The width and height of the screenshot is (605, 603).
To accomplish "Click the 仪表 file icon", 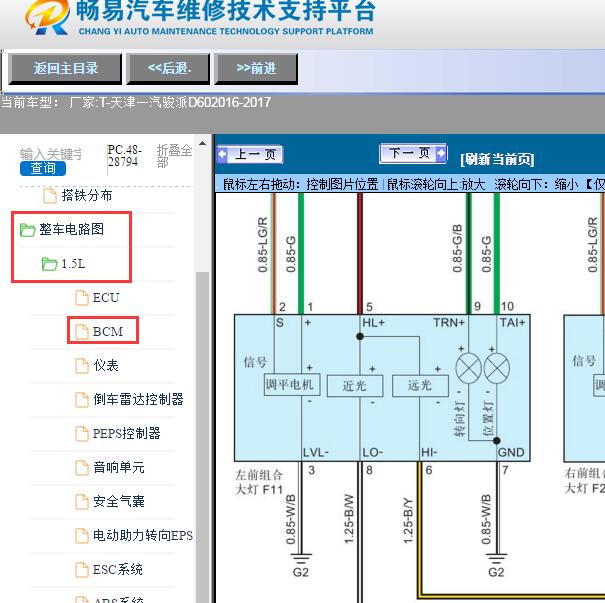I will coord(81,366).
